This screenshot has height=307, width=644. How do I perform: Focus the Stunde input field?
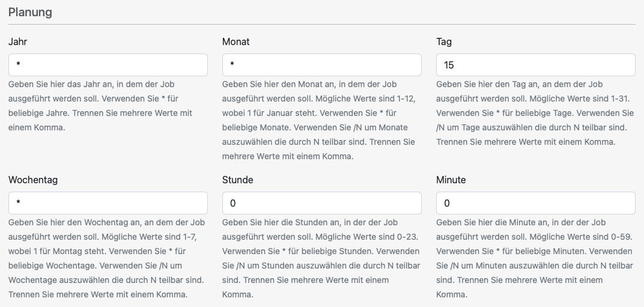[x=322, y=203]
